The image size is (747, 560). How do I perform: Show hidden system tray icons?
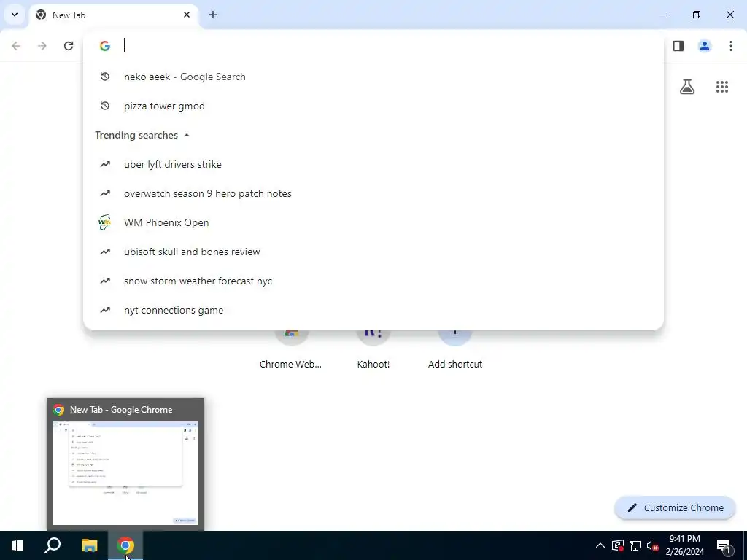click(x=600, y=545)
